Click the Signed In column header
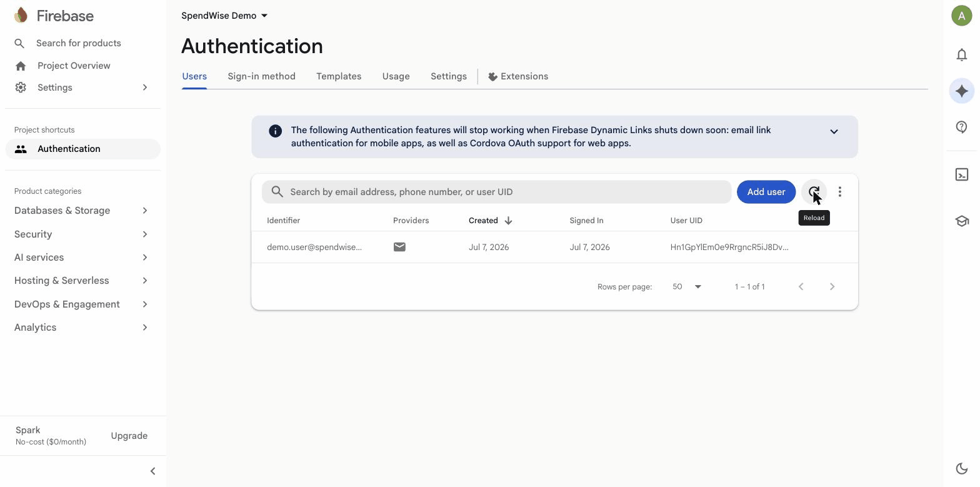The image size is (980, 487). click(586, 221)
